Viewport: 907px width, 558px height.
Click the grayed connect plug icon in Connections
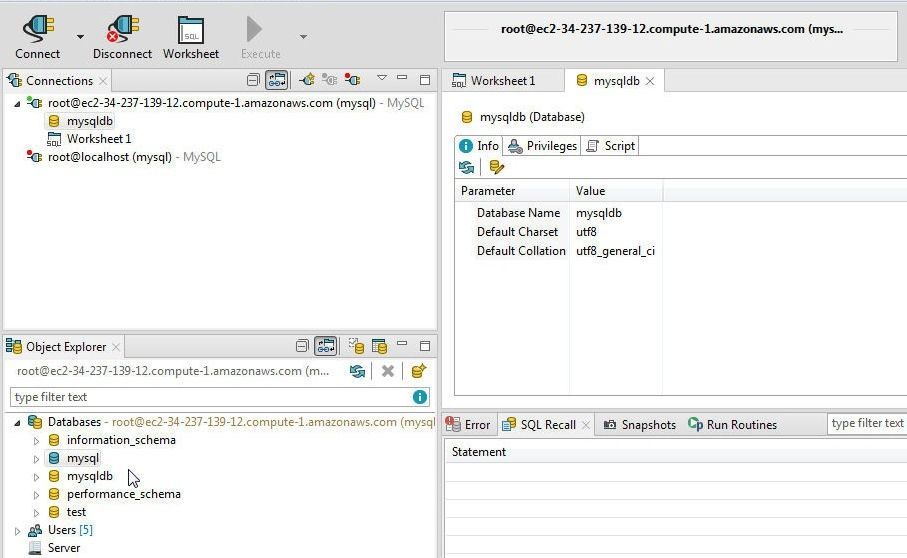[330, 79]
